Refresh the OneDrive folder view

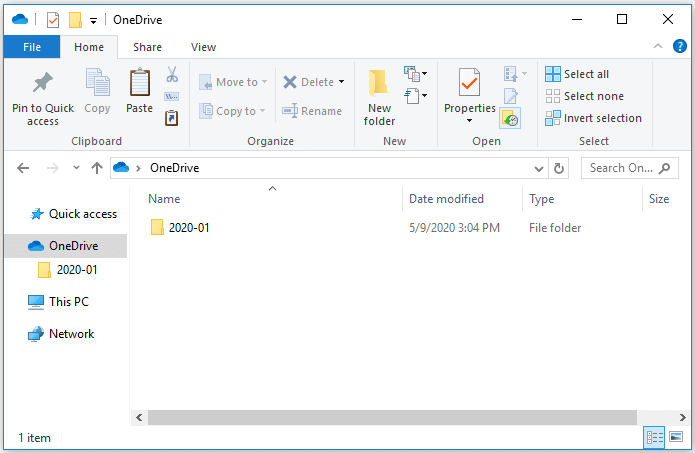coord(559,168)
